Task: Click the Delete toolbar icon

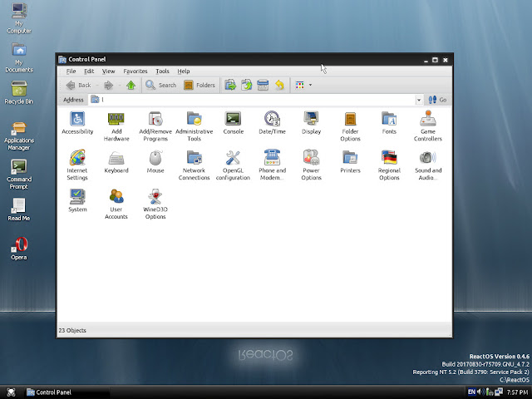Action: pos(263,85)
